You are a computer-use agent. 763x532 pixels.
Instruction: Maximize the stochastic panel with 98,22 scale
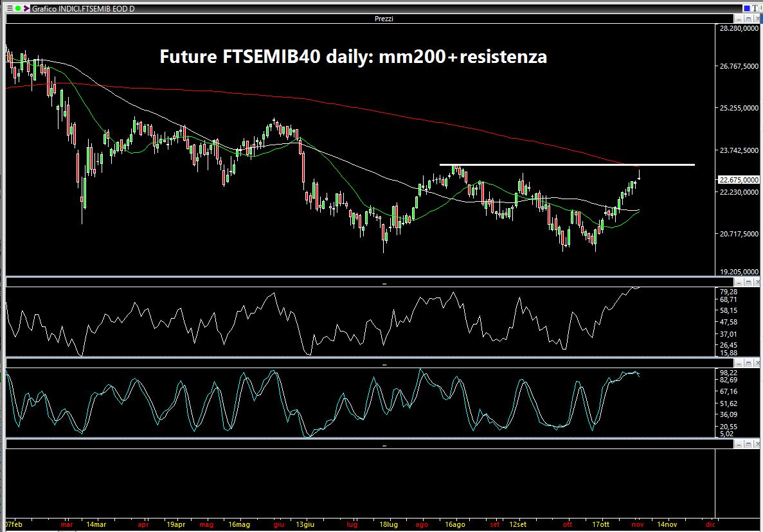(748, 363)
